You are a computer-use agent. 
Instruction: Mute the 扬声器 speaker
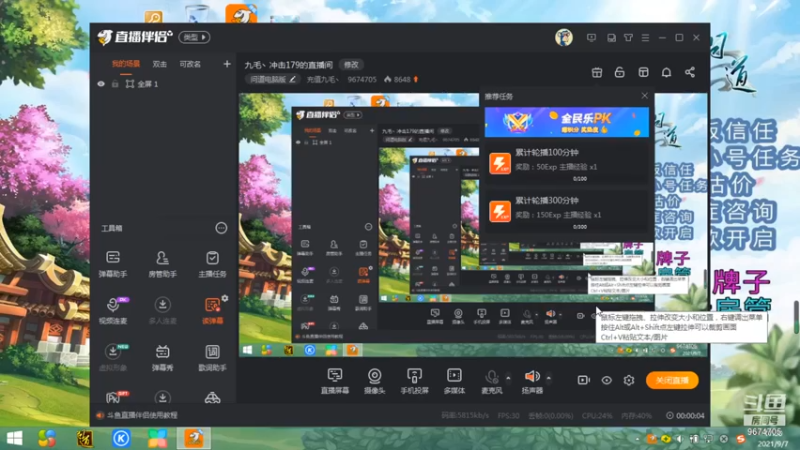[532, 381]
